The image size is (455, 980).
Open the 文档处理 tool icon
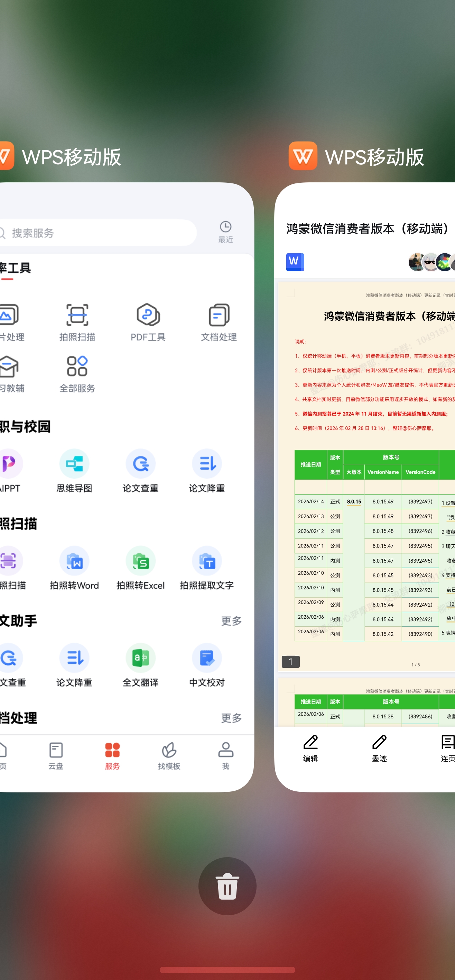click(219, 322)
